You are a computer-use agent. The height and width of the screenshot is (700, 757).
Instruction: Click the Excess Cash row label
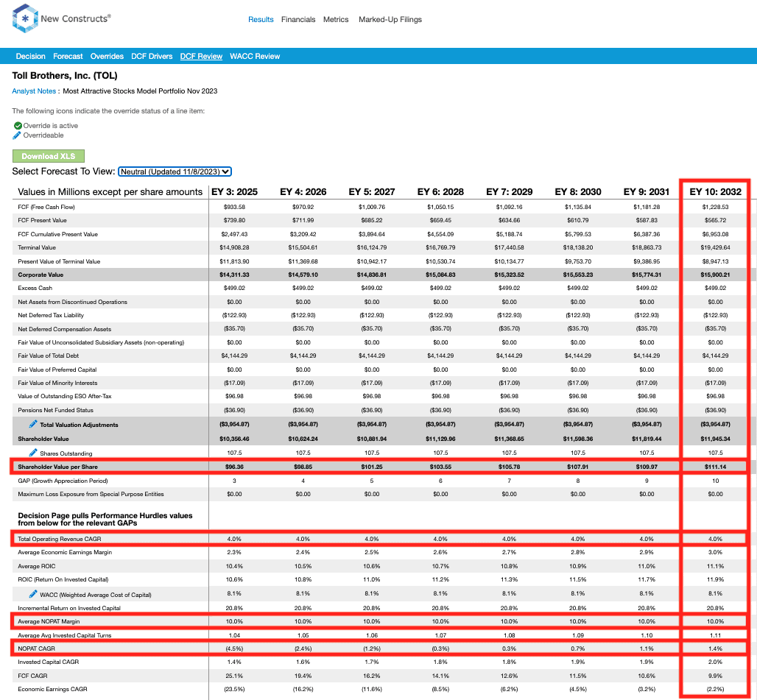tap(35, 288)
